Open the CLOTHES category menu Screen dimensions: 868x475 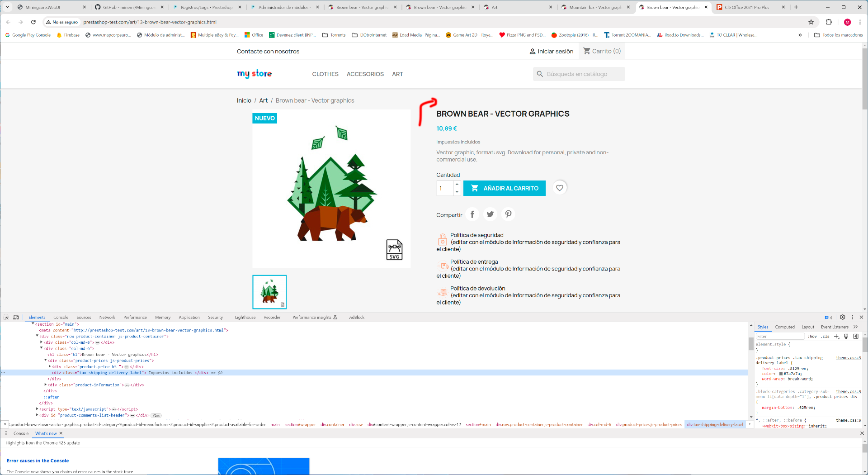click(x=325, y=74)
